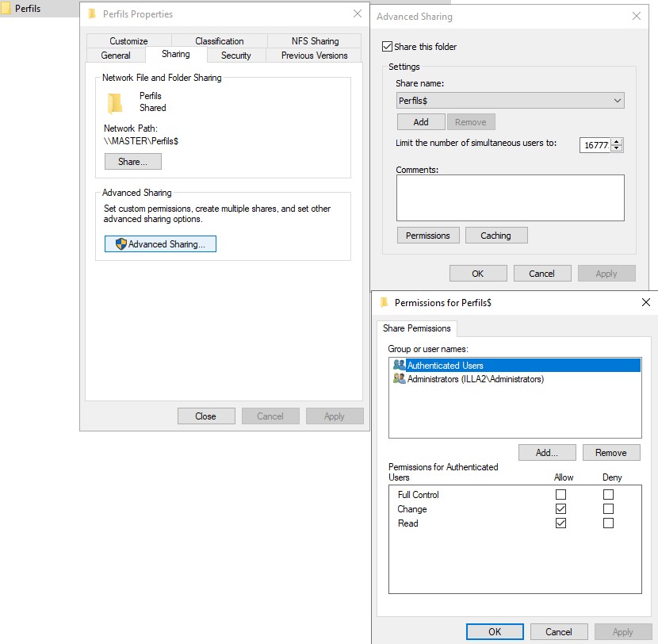658x644 pixels.
Task: Select Administrators (ILLA2\Administrators) group entry
Action: tap(475, 379)
